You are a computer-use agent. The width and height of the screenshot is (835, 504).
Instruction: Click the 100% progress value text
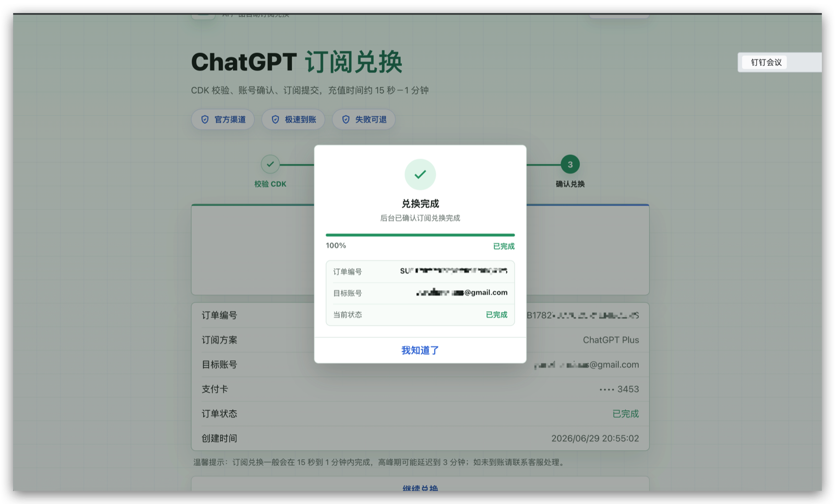336,245
